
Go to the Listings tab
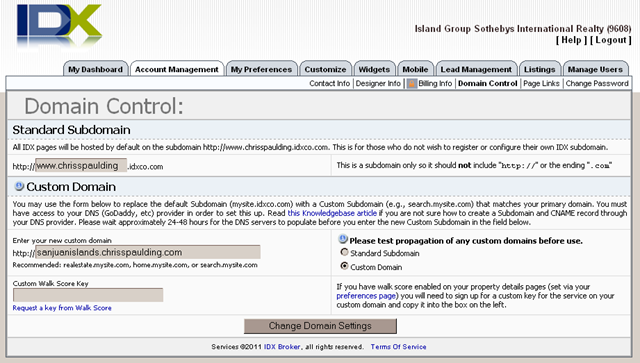pos(540,69)
